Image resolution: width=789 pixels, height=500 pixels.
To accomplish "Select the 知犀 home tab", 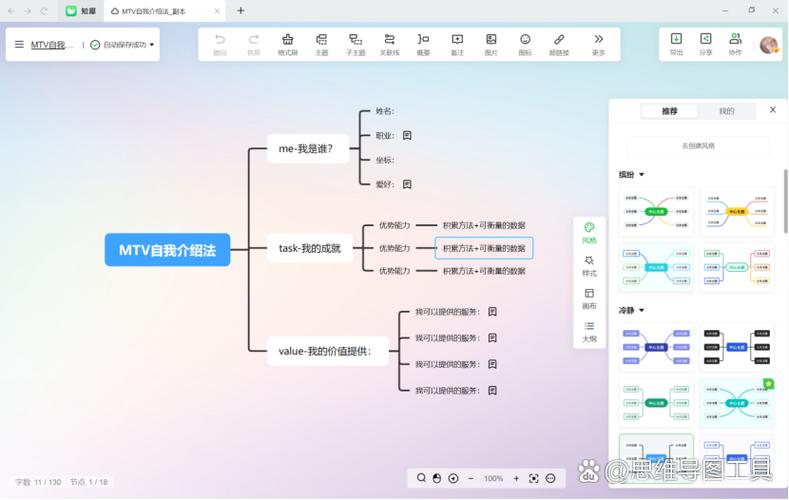I will [81, 11].
